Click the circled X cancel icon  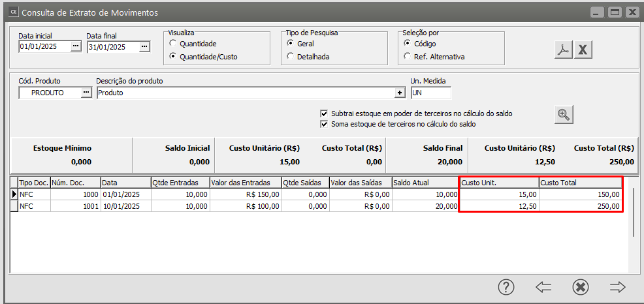(x=580, y=287)
